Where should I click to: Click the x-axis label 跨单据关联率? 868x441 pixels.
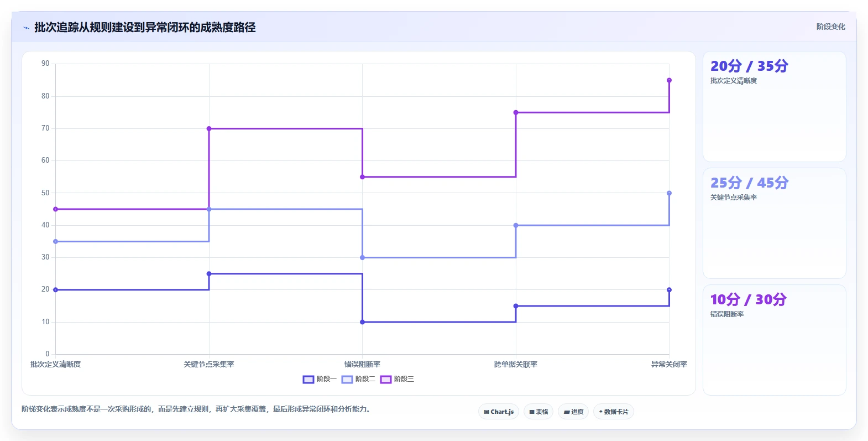click(x=516, y=364)
